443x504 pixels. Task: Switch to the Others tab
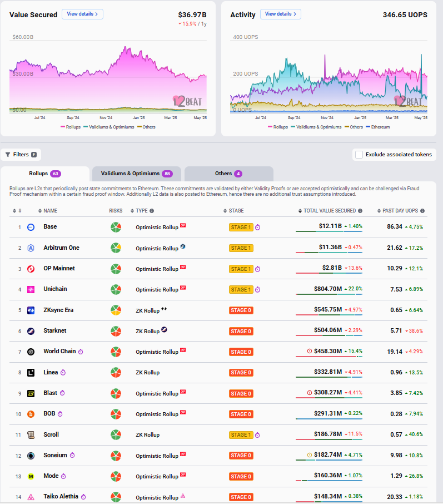pos(228,174)
